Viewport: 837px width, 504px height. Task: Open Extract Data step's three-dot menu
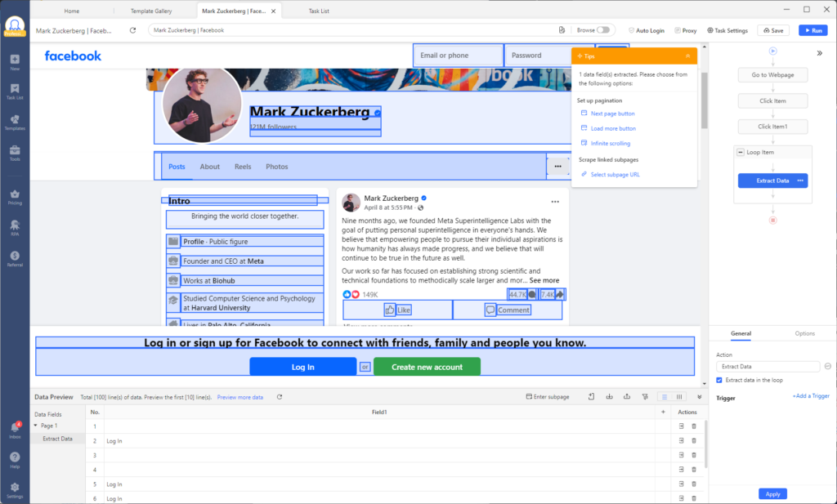(800, 181)
